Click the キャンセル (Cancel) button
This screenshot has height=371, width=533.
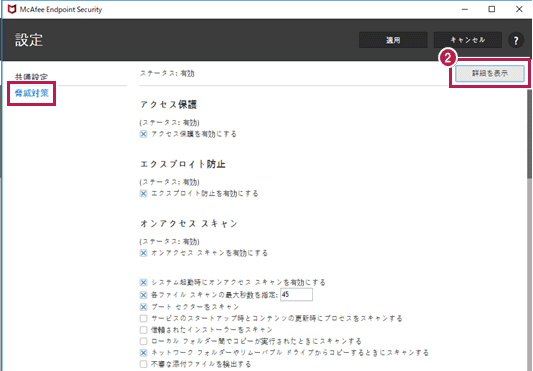[467, 40]
